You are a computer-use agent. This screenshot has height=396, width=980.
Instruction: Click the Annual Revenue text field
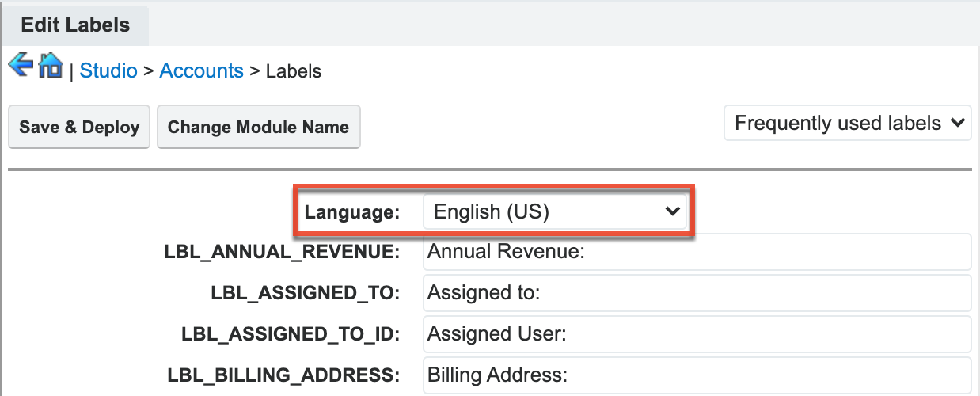click(697, 253)
